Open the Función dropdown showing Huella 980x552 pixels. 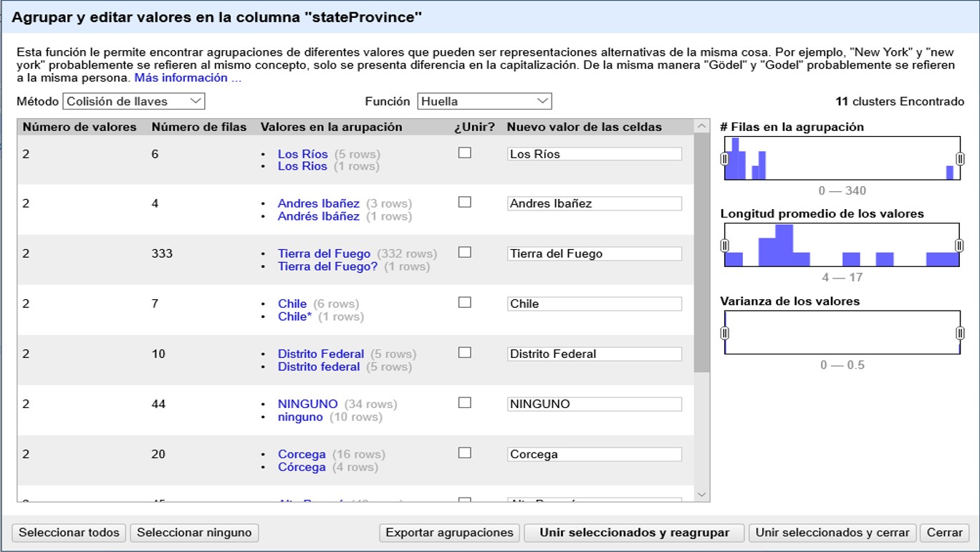point(484,102)
